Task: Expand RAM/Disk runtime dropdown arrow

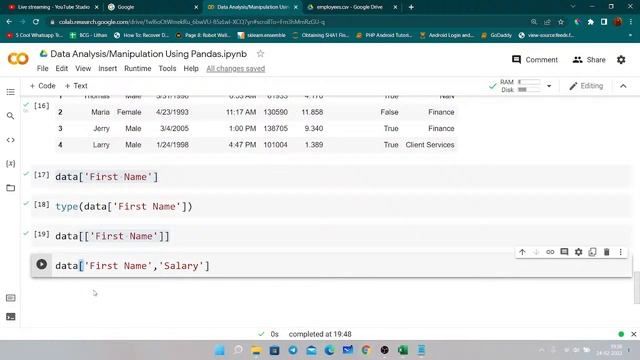Action: click(549, 86)
